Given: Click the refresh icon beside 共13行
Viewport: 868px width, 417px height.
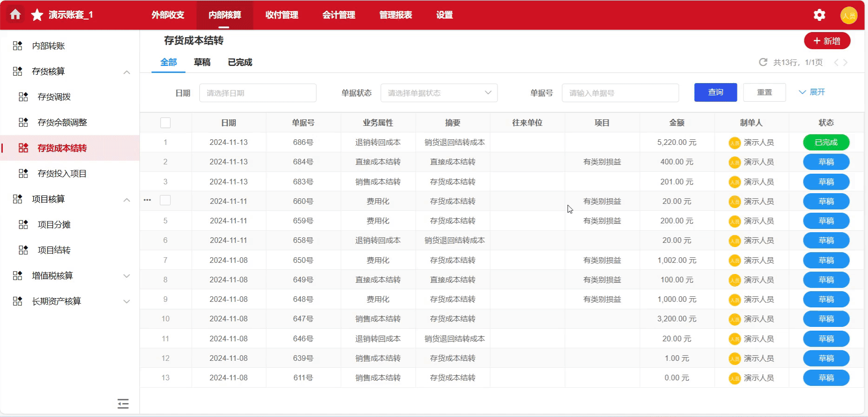Looking at the screenshot, I should pos(763,62).
